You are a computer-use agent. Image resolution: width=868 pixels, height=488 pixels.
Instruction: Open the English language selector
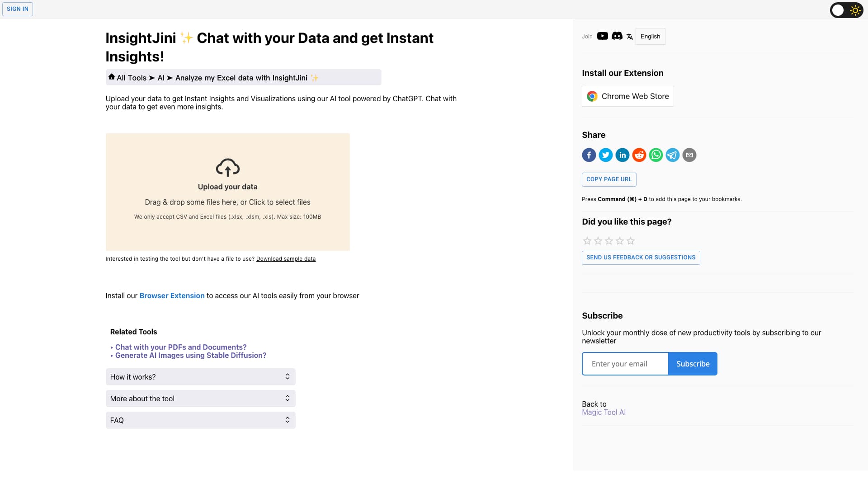click(x=650, y=36)
